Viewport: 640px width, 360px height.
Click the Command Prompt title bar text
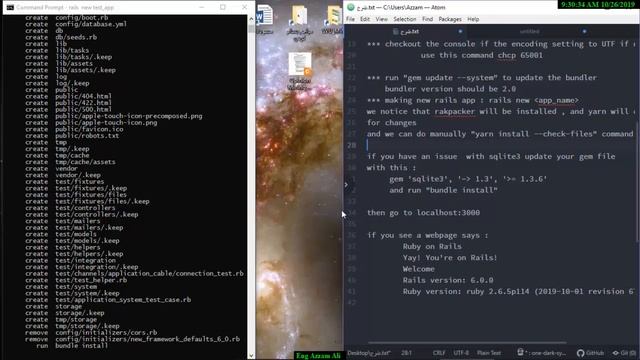click(x=65, y=7)
